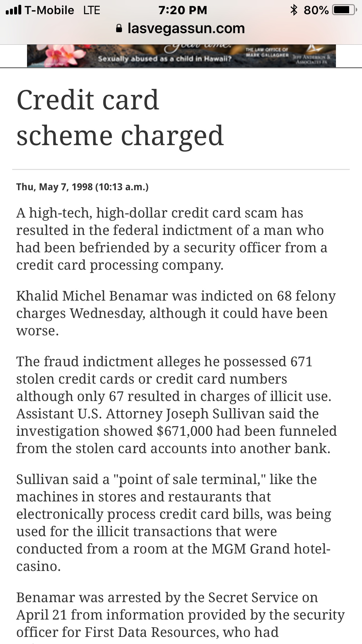Tap the 'The fraud indictment alleges' paragraph

tap(177, 405)
